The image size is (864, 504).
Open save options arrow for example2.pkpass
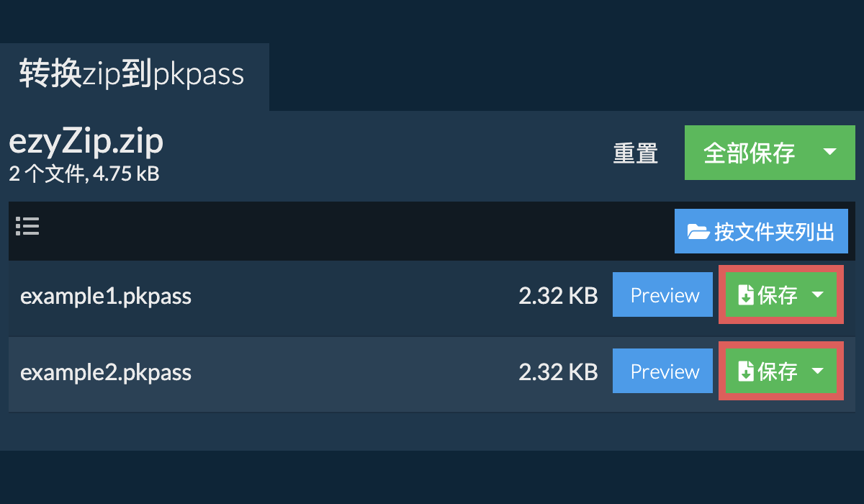818,371
